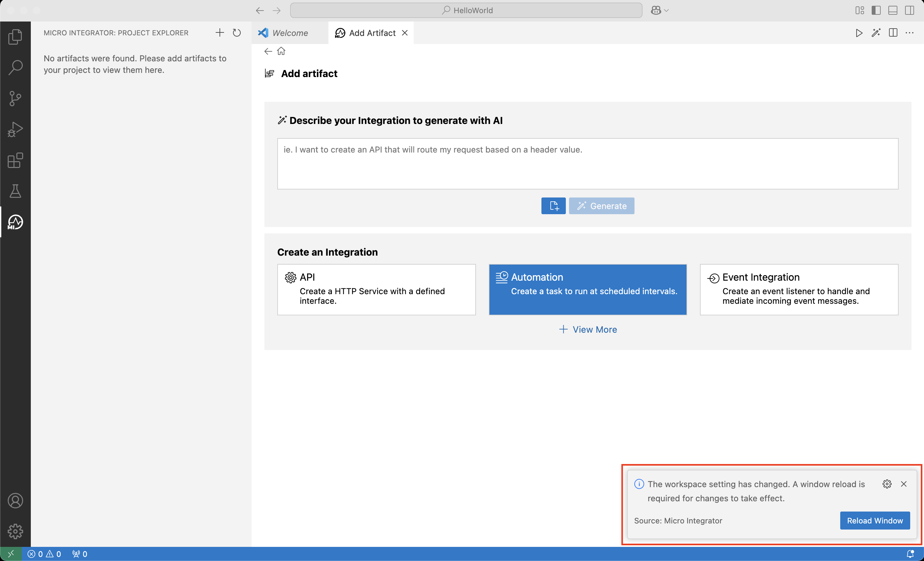Refresh the Project Explorer
Viewport: 924px width, 561px height.
point(237,33)
